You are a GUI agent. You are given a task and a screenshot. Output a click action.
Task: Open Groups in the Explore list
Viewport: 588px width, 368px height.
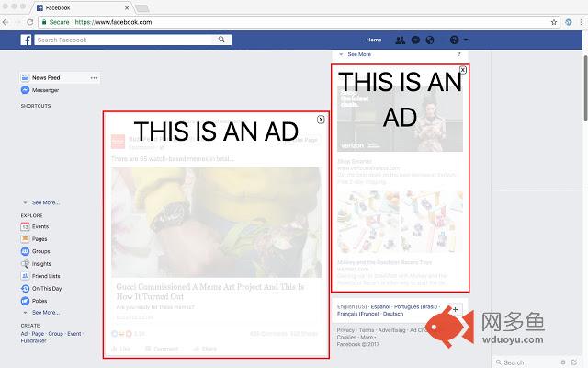(x=40, y=251)
